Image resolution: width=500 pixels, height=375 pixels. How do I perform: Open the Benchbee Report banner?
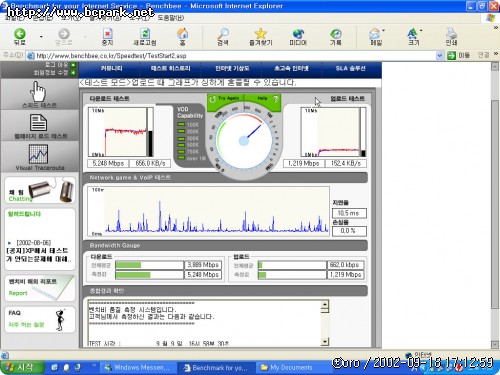tap(40, 288)
